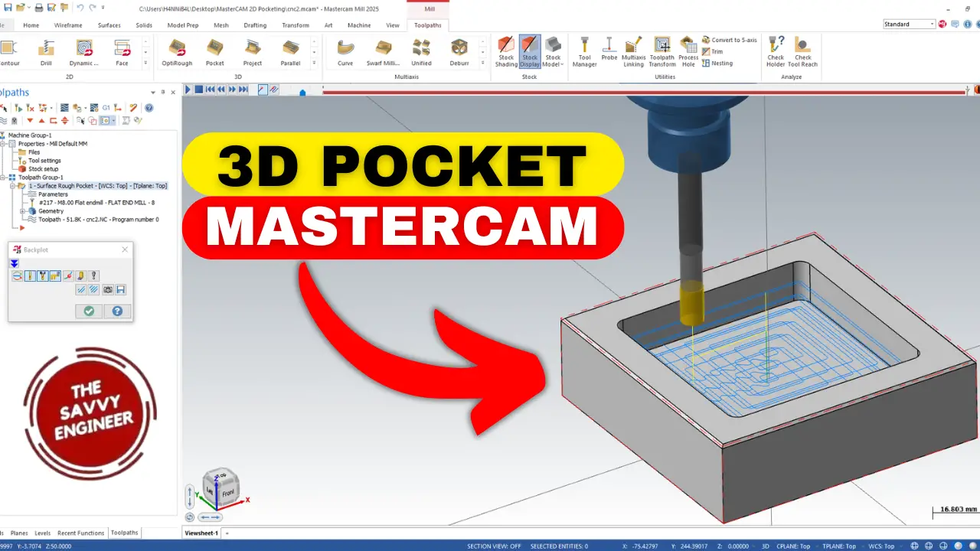Viewport: 980px width, 551px height.
Task: Open Backplot dialog help
Action: [117, 311]
